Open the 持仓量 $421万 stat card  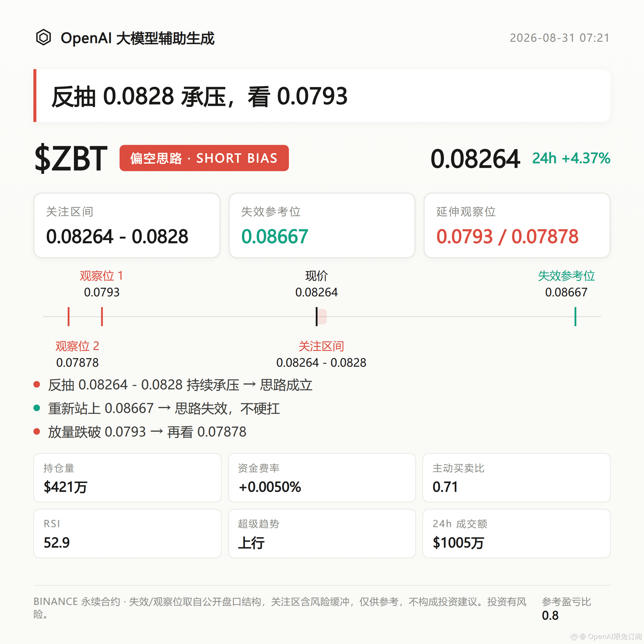127,478
